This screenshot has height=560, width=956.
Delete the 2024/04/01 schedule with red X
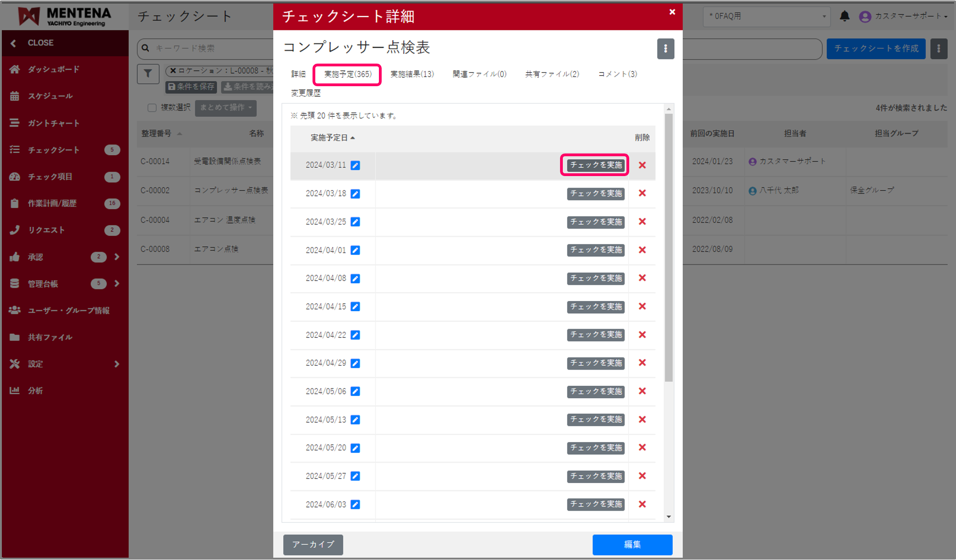642,250
